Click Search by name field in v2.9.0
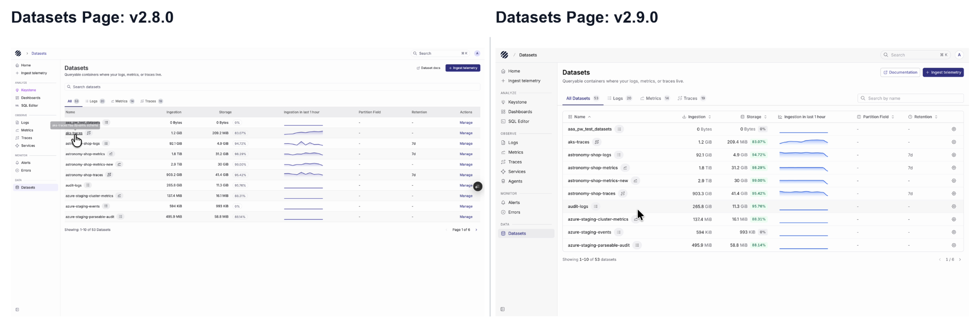The width and height of the screenshot is (980, 327). click(911, 98)
